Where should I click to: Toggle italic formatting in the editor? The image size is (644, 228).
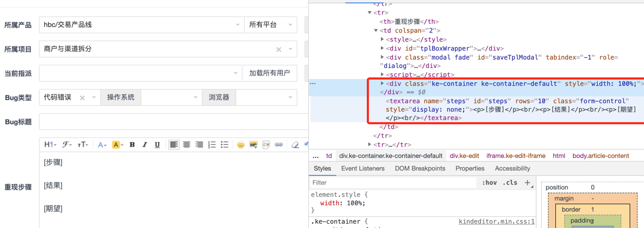[144, 145]
